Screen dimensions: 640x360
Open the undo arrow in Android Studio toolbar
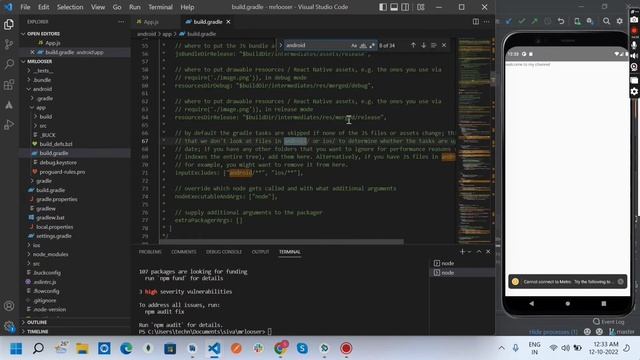click(561, 21)
